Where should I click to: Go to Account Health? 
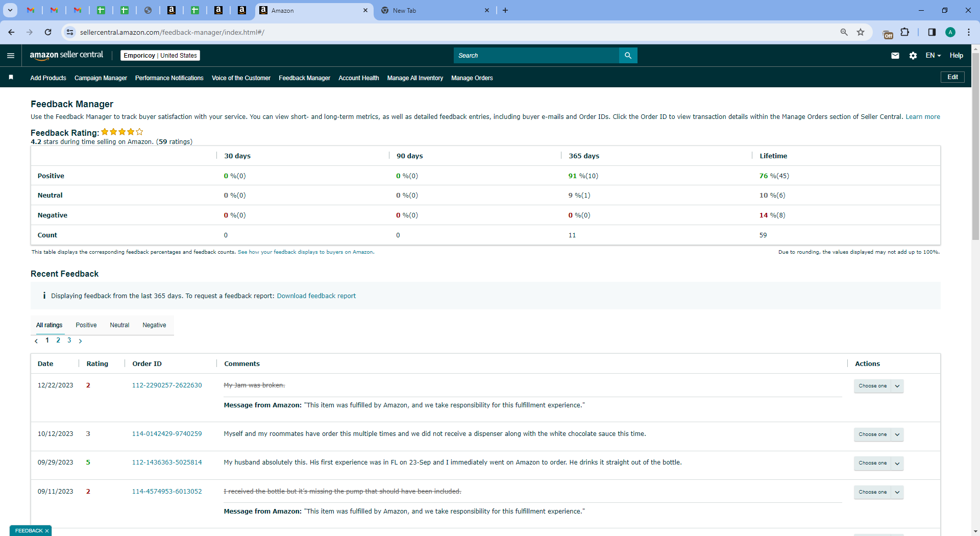(359, 78)
